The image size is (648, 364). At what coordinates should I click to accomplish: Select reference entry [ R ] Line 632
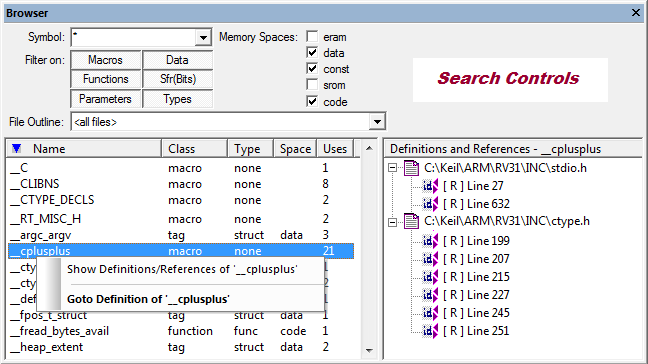pos(476,204)
